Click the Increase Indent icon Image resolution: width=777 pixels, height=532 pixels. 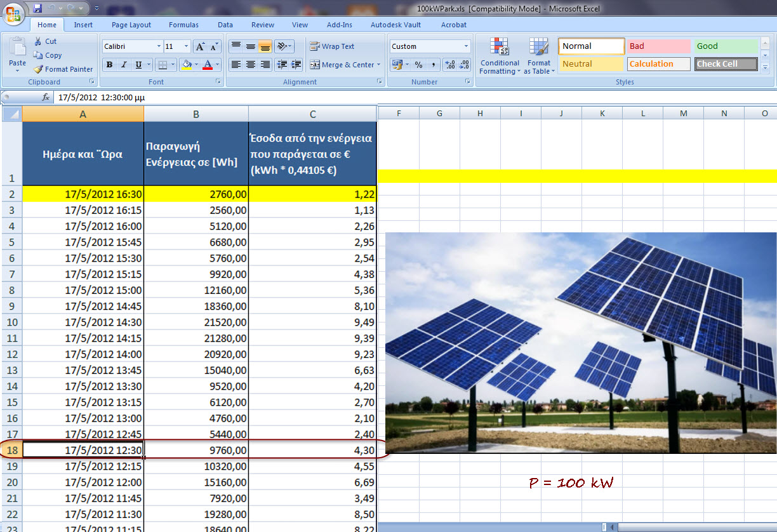[x=296, y=65]
